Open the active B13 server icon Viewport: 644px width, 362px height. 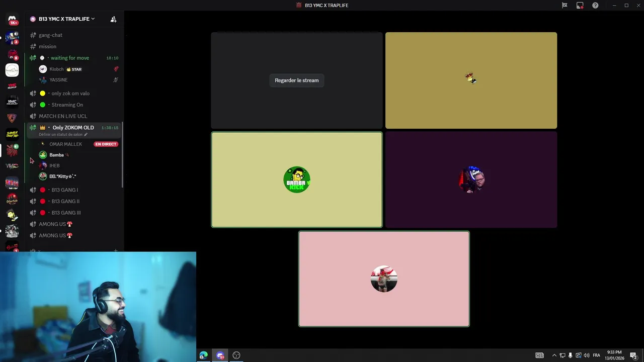pos(12,150)
